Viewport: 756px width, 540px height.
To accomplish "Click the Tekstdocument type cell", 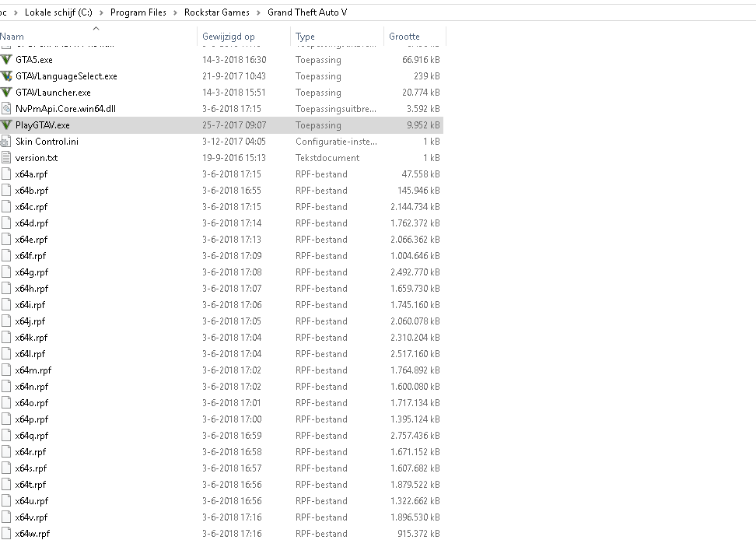I will pyautogui.click(x=327, y=158).
